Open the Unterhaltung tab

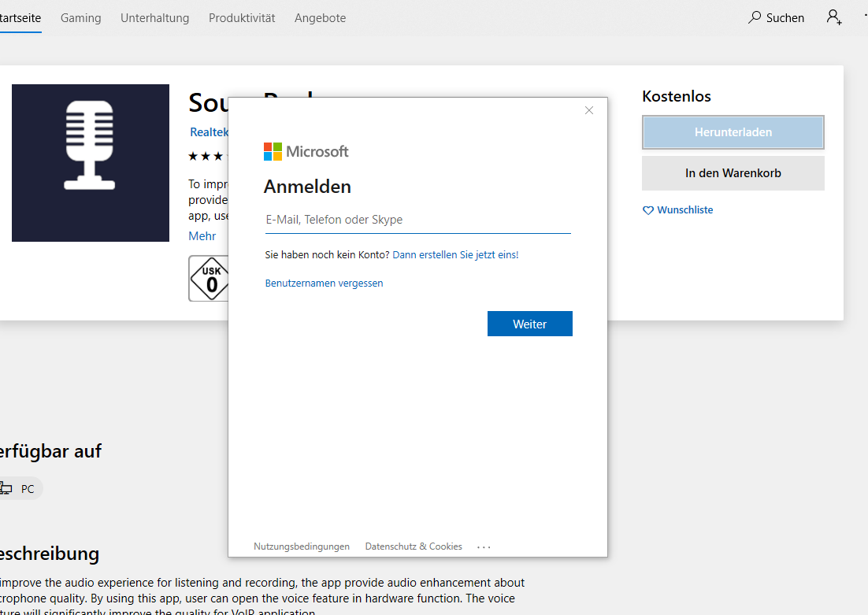tap(155, 18)
